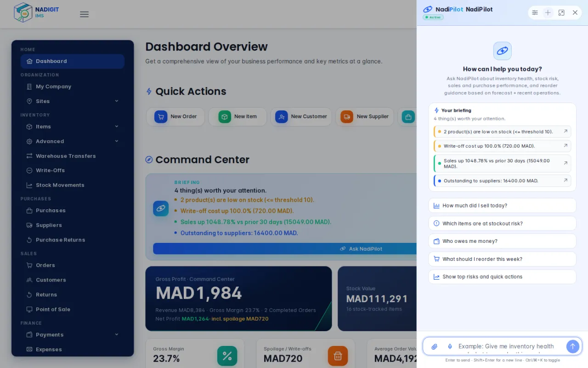Image resolution: width=588 pixels, height=368 pixels.
Task: Click the attachment paperclip icon
Action: [434, 346]
